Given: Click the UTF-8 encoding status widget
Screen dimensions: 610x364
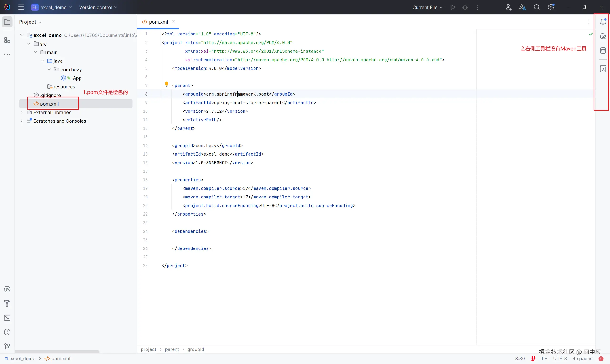Looking at the screenshot, I should [560, 359].
